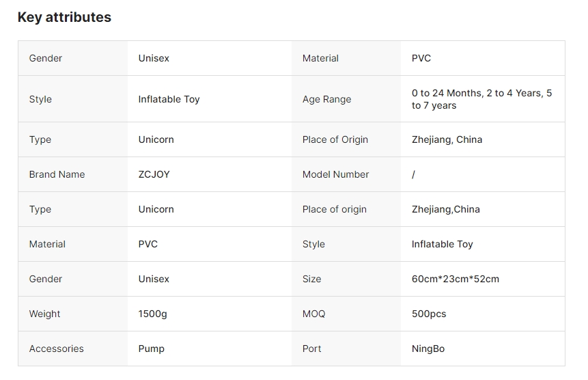Click the 500pcs value
The image size is (588, 380).
tap(428, 314)
